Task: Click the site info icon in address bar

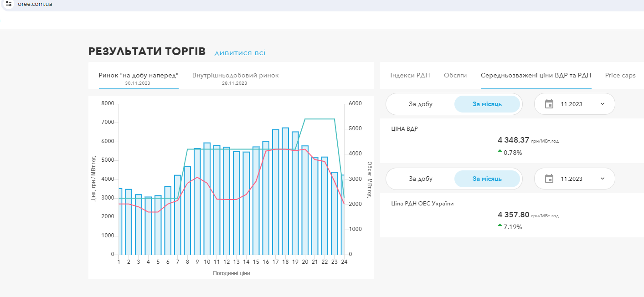Action: click(9, 4)
